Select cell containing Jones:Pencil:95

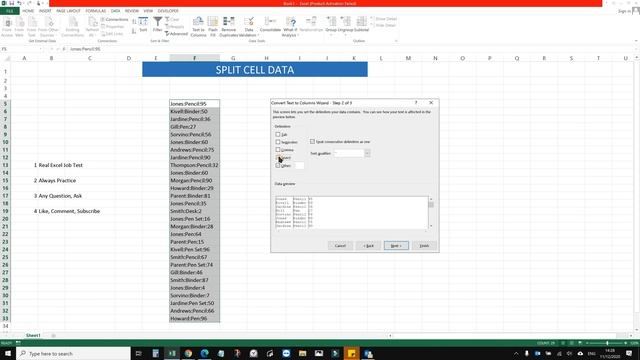(x=194, y=104)
